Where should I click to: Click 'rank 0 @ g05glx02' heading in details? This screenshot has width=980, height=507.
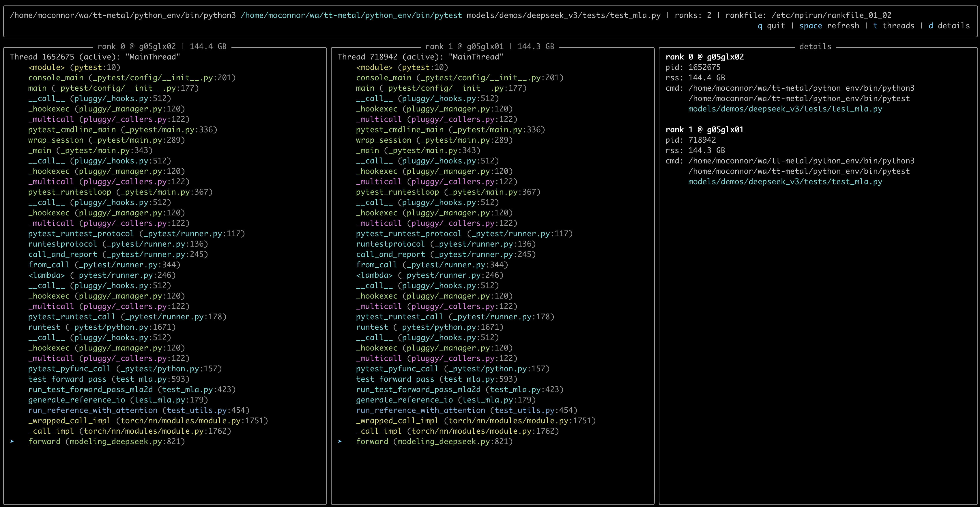[x=705, y=57]
